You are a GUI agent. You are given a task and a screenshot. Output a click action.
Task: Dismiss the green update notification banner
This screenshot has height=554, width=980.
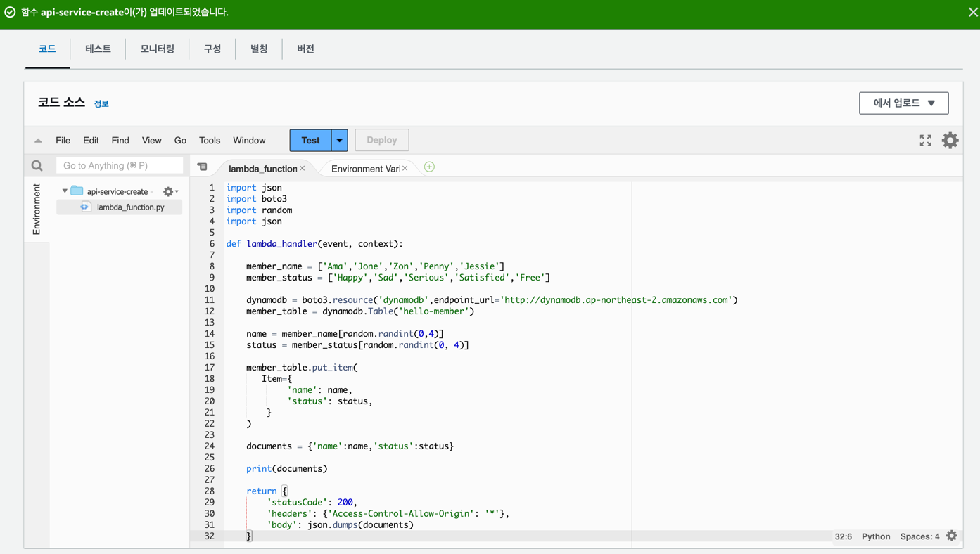(x=973, y=12)
